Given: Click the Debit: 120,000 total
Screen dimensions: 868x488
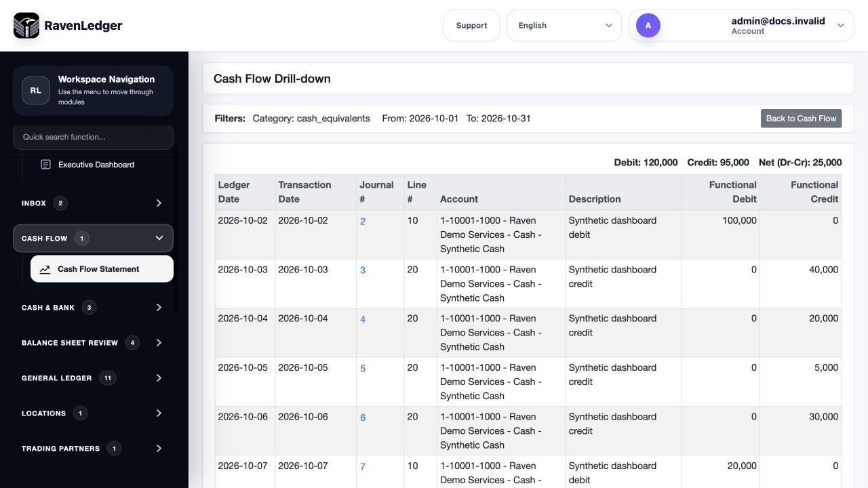Looking at the screenshot, I should point(646,163).
